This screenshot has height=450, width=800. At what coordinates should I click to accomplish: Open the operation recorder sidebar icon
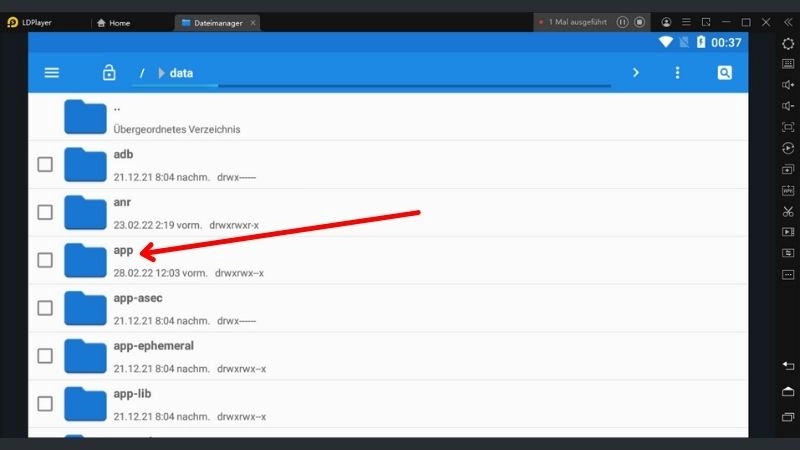(x=788, y=148)
